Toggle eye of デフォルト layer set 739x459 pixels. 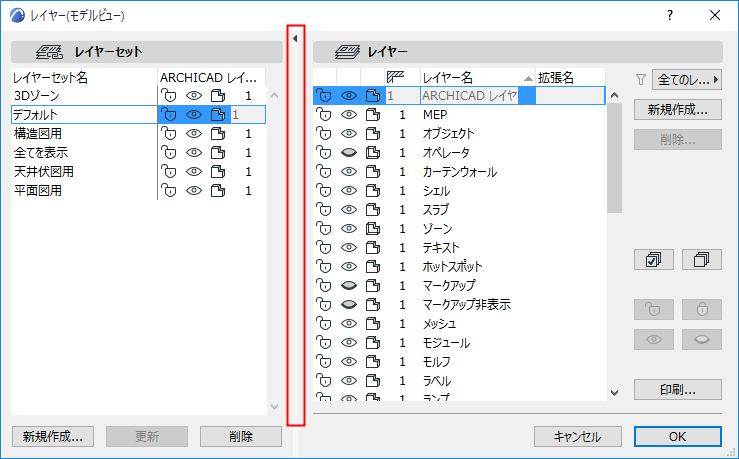(194, 115)
